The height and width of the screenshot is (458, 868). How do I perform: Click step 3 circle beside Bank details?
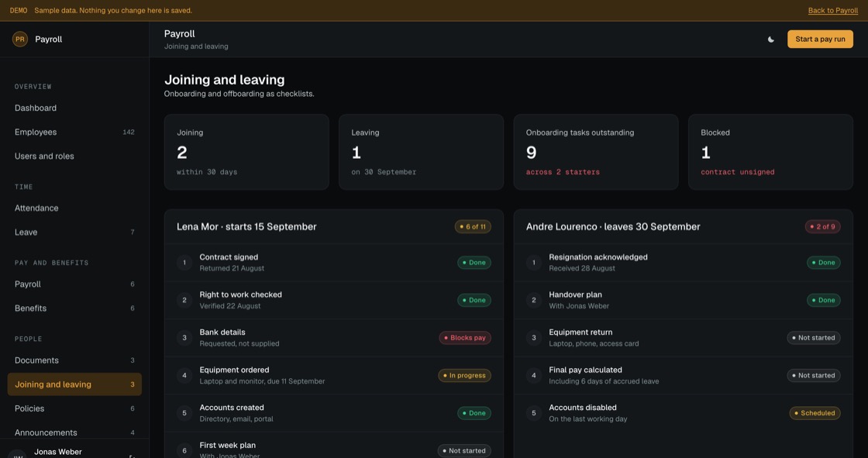point(184,338)
